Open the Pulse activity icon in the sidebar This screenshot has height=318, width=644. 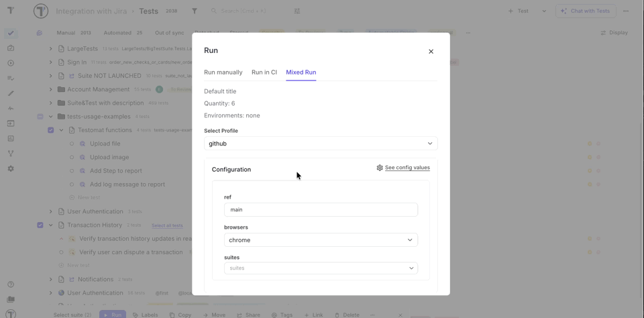[11, 109]
